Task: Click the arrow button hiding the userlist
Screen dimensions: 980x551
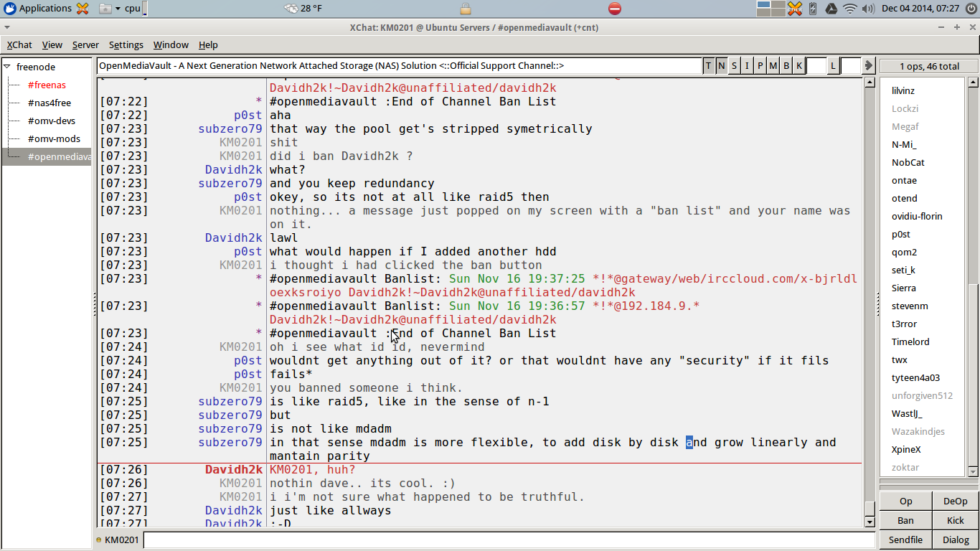Action: 868,65
